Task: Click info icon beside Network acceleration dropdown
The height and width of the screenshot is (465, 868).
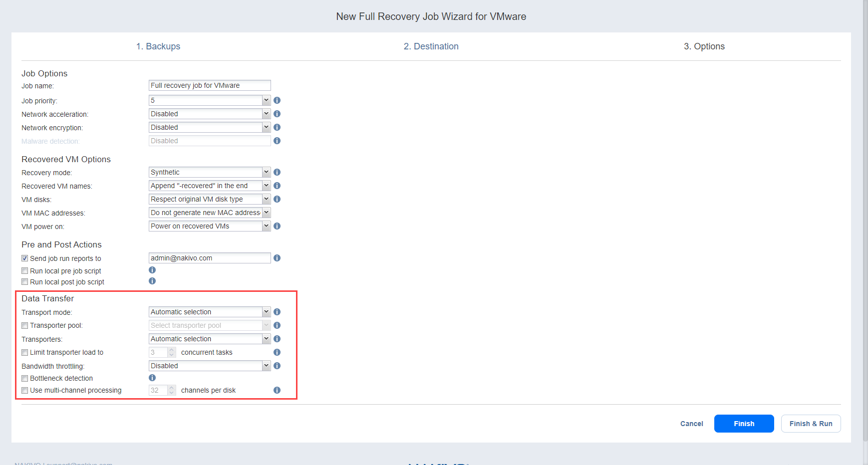Action: click(277, 114)
